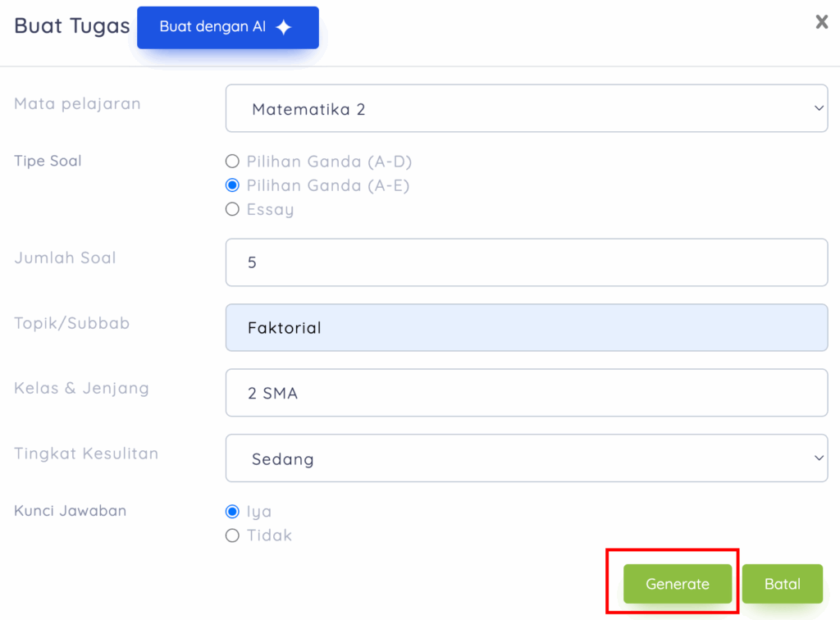Click the Generate button
The image size is (840, 620).
click(x=677, y=583)
